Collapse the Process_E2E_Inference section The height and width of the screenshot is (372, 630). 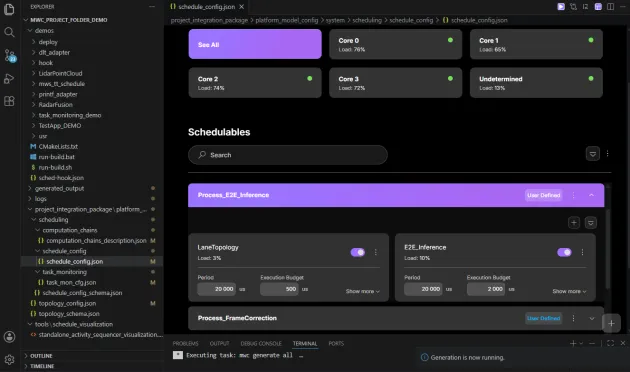coord(591,195)
